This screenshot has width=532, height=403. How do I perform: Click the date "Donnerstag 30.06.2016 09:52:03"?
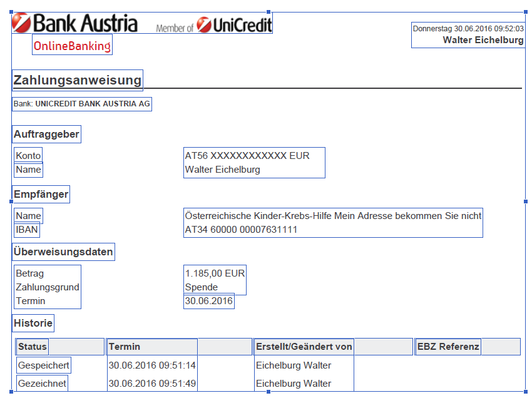click(468, 29)
